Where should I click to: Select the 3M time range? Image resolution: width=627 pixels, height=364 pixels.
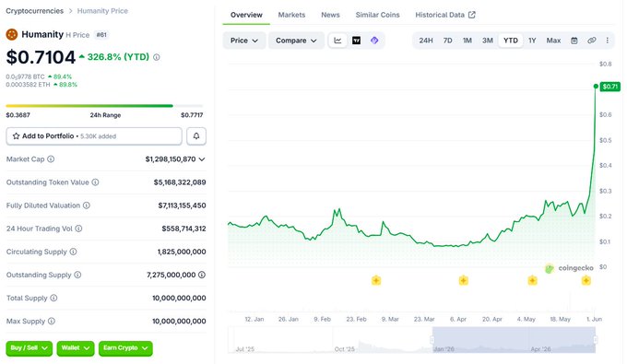click(488, 41)
